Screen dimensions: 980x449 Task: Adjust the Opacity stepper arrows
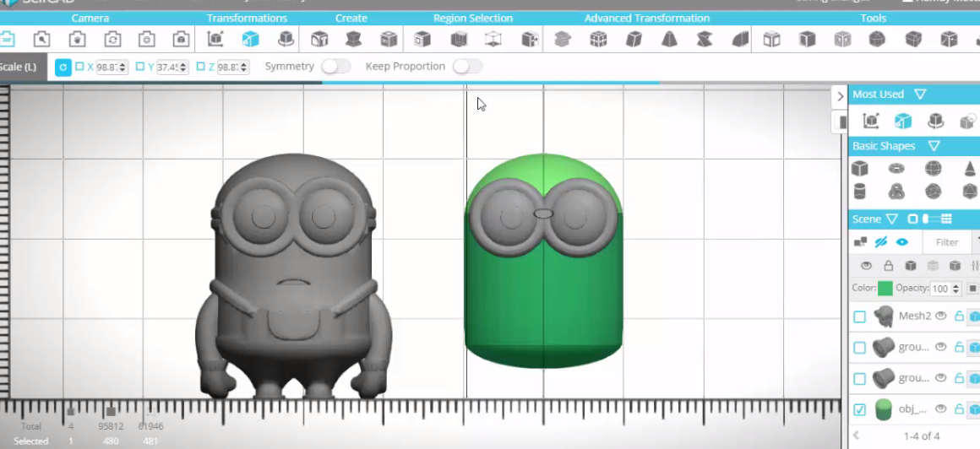tap(955, 289)
